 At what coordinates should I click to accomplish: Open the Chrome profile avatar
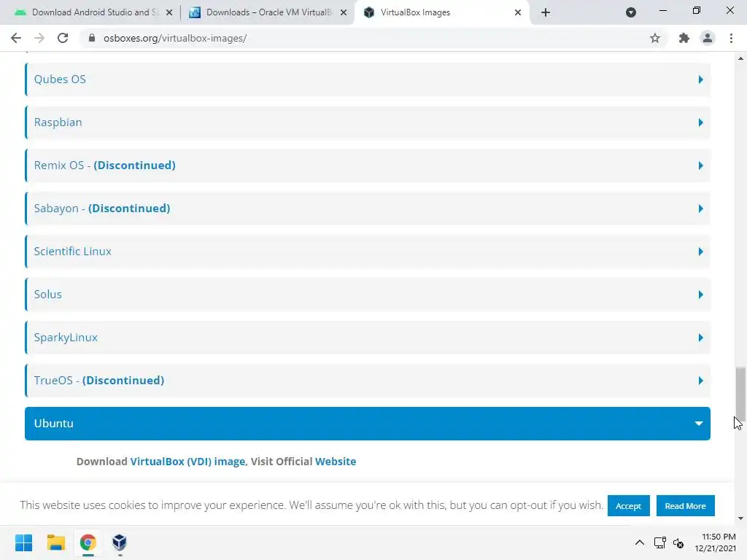click(x=708, y=38)
